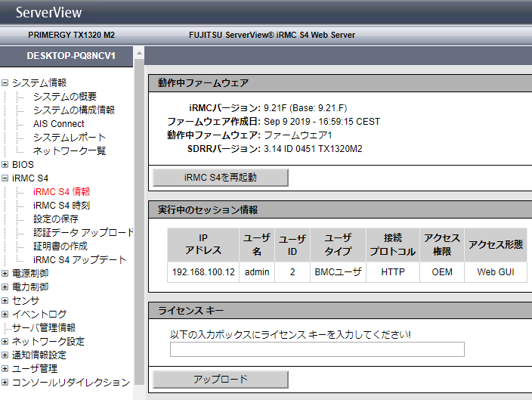Expand the 電源制御 tree node
Screen dimensions: 532x400
click(5, 273)
